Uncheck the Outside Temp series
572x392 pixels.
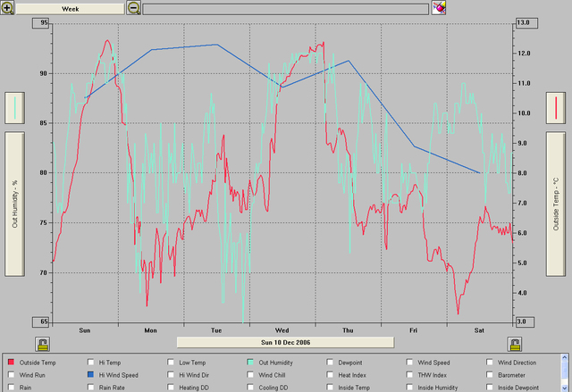tap(11, 363)
